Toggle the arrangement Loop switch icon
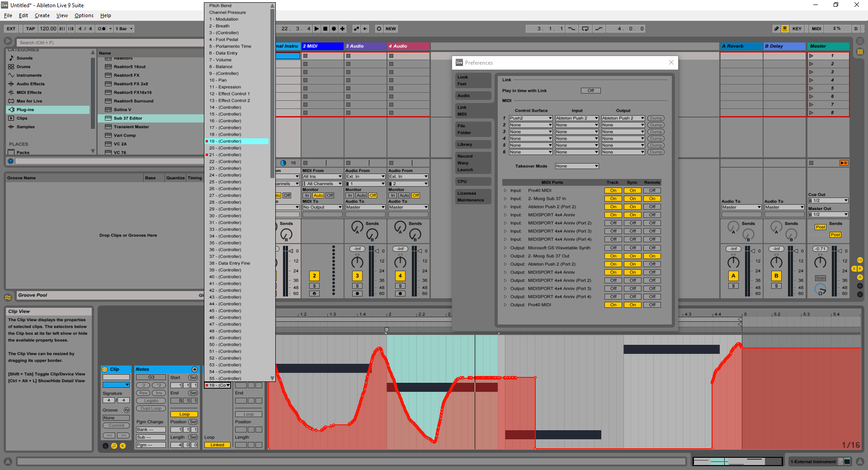868x470 pixels. (x=585, y=28)
